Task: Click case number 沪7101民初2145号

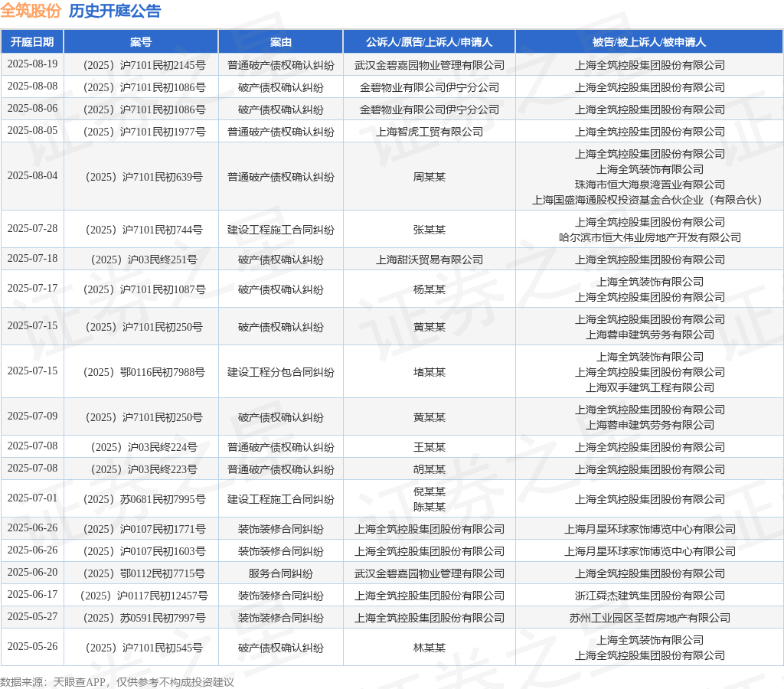Action: pos(145,65)
